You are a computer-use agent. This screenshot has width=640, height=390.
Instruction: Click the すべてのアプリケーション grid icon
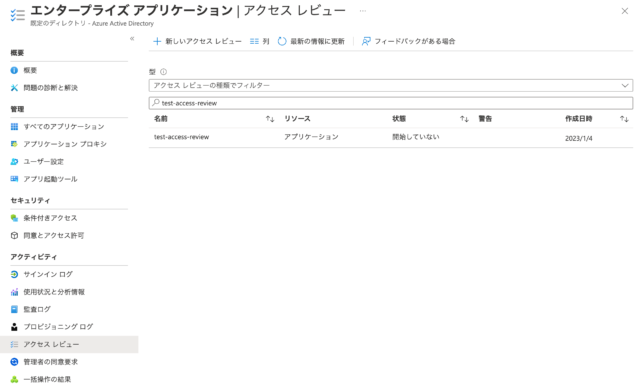[14, 126]
